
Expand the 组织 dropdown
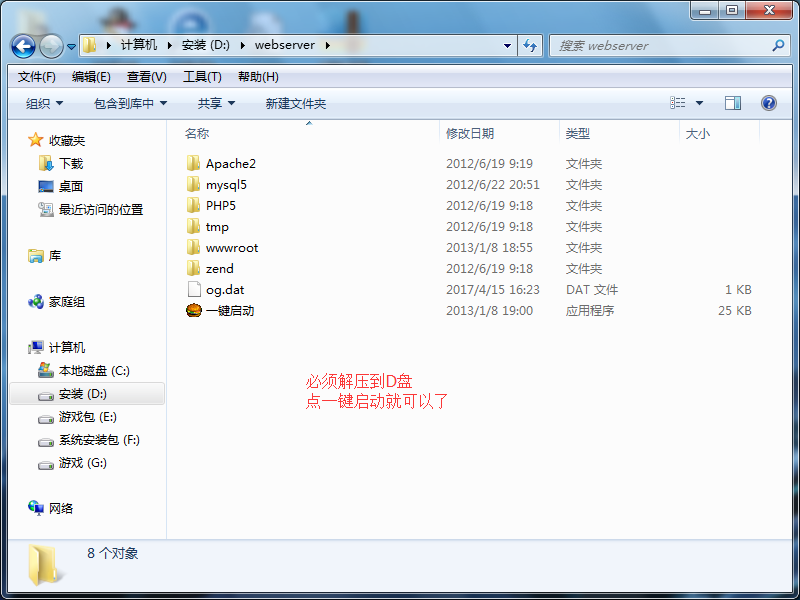(x=44, y=104)
